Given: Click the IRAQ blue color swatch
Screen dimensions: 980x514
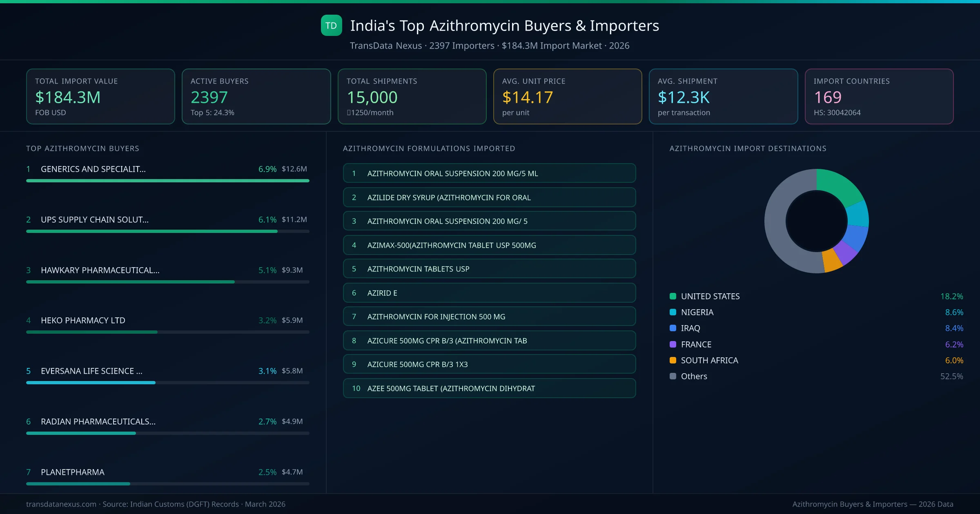Looking at the screenshot, I should click(x=672, y=328).
